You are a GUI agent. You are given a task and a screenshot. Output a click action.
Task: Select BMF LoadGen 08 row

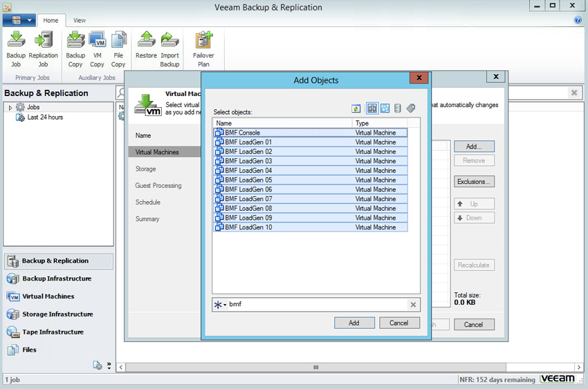click(x=311, y=208)
